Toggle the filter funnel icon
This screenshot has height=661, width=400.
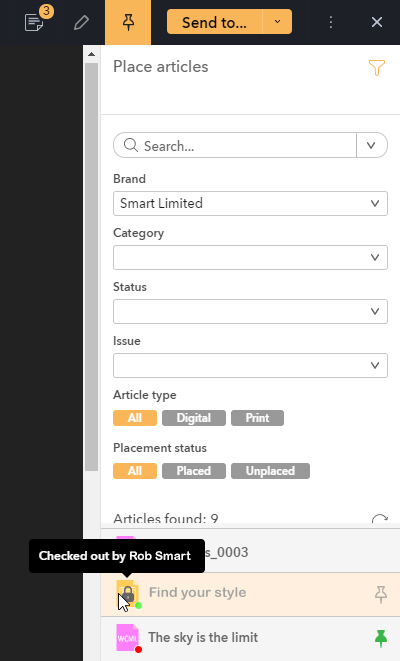[x=377, y=67]
